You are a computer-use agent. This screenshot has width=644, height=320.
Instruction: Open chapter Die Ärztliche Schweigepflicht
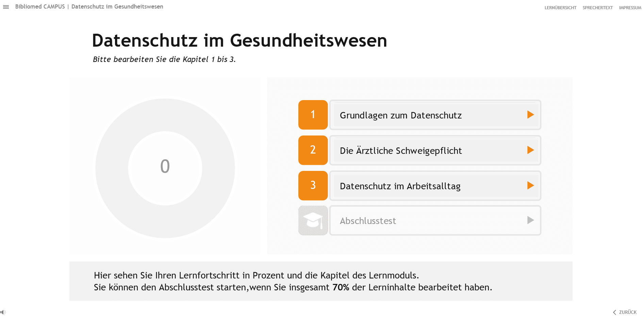[x=435, y=150]
